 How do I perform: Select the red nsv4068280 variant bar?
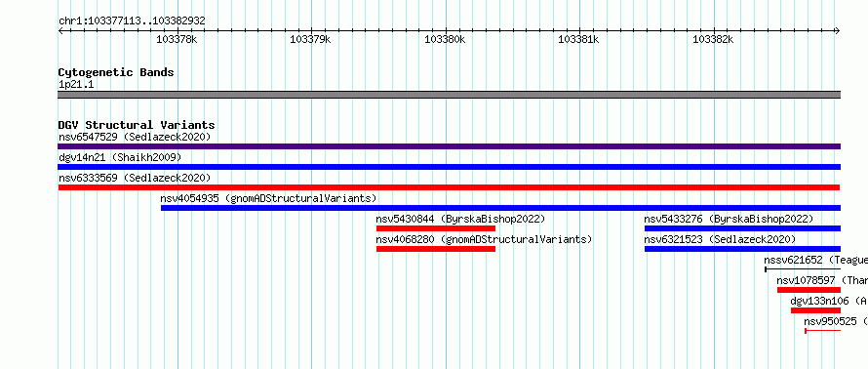(x=436, y=249)
